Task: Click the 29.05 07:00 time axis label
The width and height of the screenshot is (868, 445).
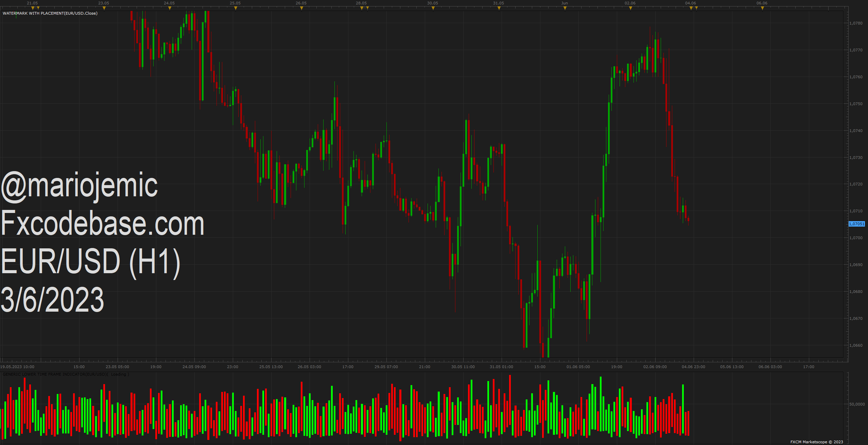Action: pyautogui.click(x=386, y=367)
